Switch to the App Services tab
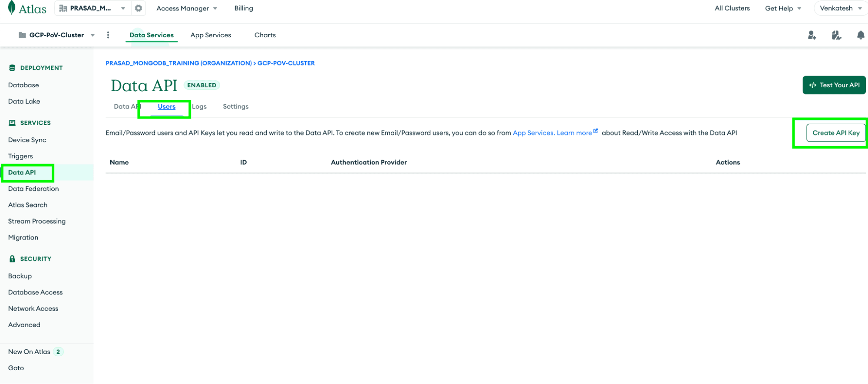868x384 pixels. pyautogui.click(x=211, y=35)
